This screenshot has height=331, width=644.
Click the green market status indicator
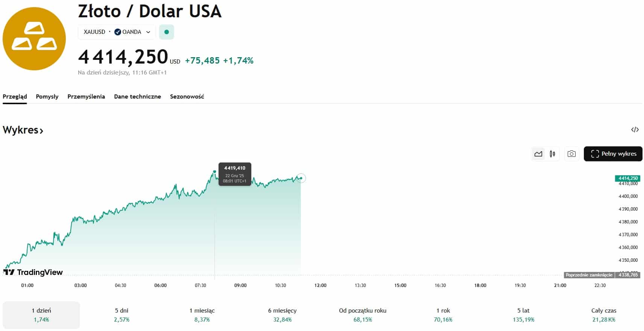pos(167,32)
